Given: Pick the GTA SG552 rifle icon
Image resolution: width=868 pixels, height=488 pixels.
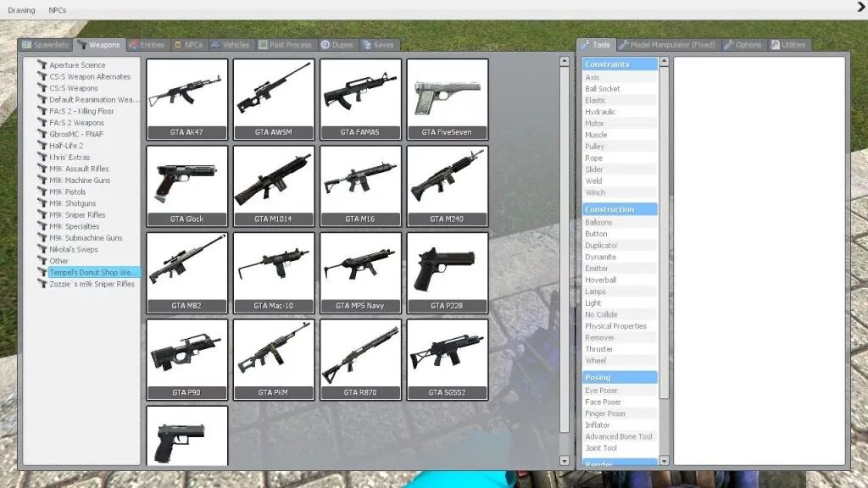Looking at the screenshot, I should (x=448, y=359).
